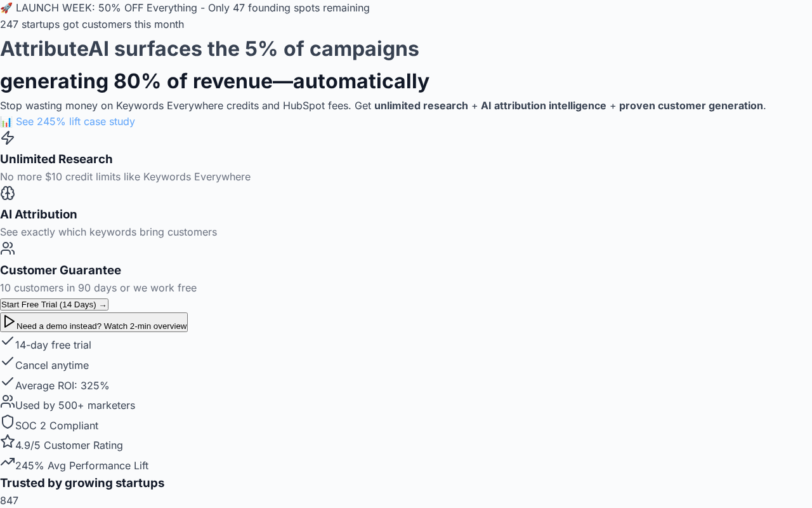The width and height of the screenshot is (812, 508).
Task: Click the lightning bolt Unlimited Research icon
Action: 8,138
